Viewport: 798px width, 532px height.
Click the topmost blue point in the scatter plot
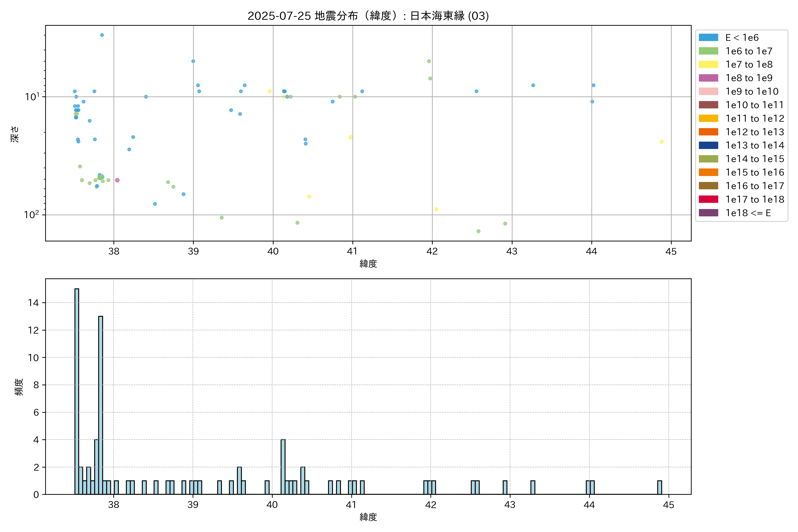102,35
